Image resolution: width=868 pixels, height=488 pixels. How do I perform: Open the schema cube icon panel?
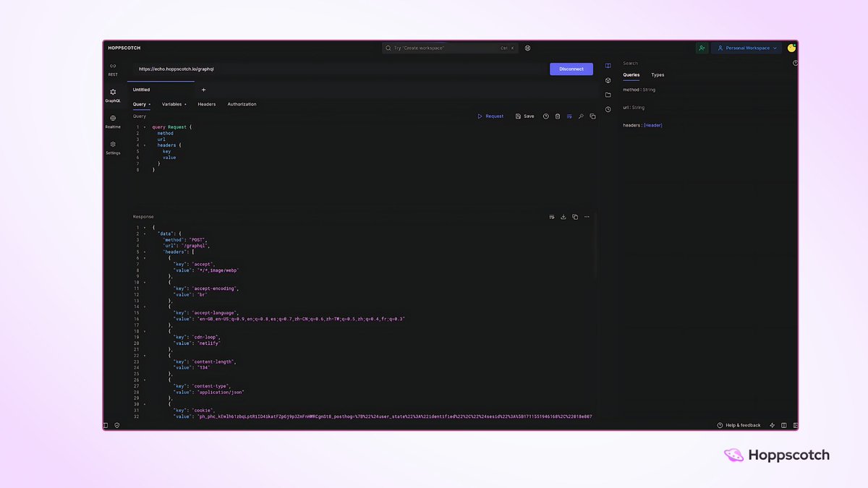(x=608, y=80)
